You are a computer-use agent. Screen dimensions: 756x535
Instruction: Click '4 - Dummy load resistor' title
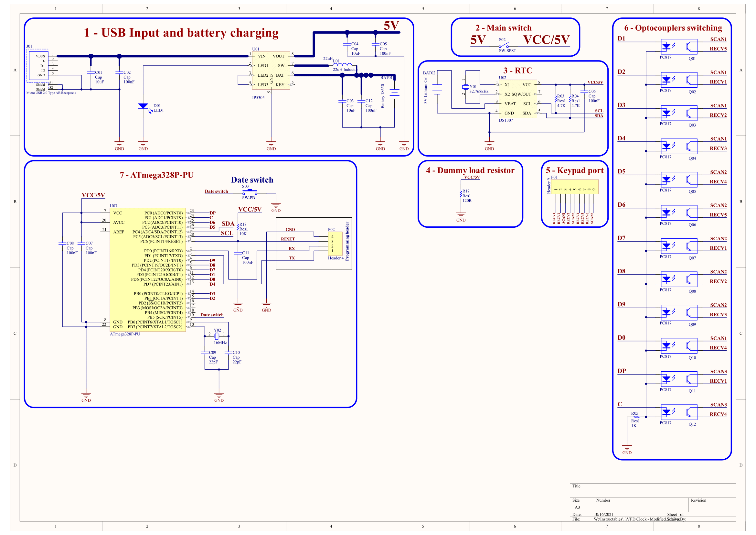tap(470, 170)
